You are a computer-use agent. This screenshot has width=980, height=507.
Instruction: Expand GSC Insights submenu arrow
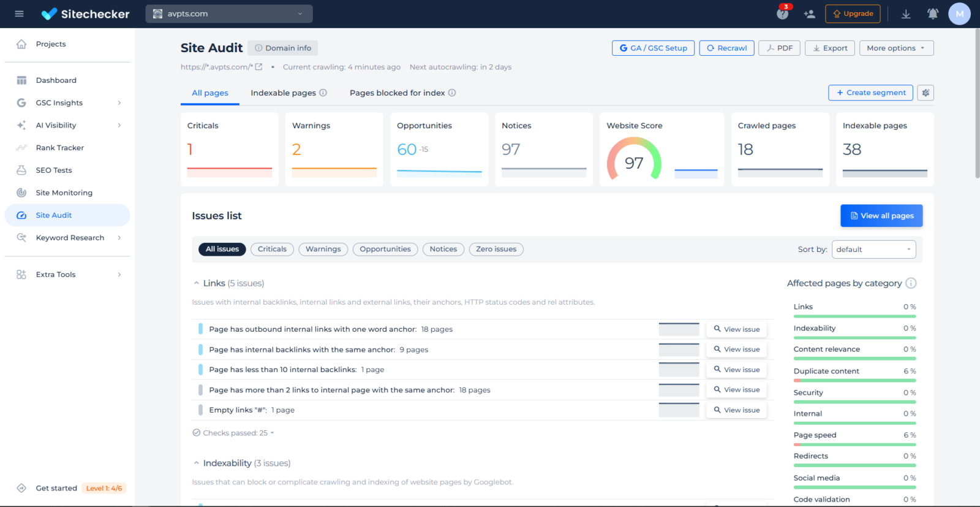[x=119, y=103]
